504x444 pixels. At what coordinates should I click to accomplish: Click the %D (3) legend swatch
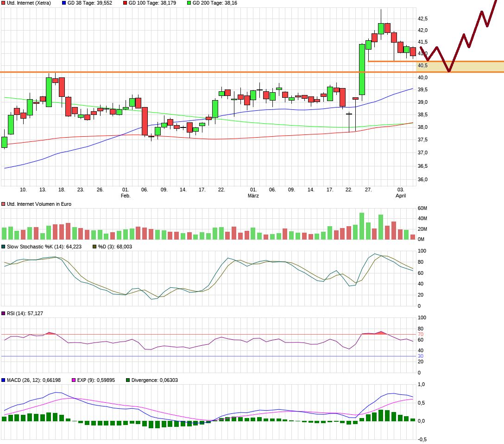94,247
